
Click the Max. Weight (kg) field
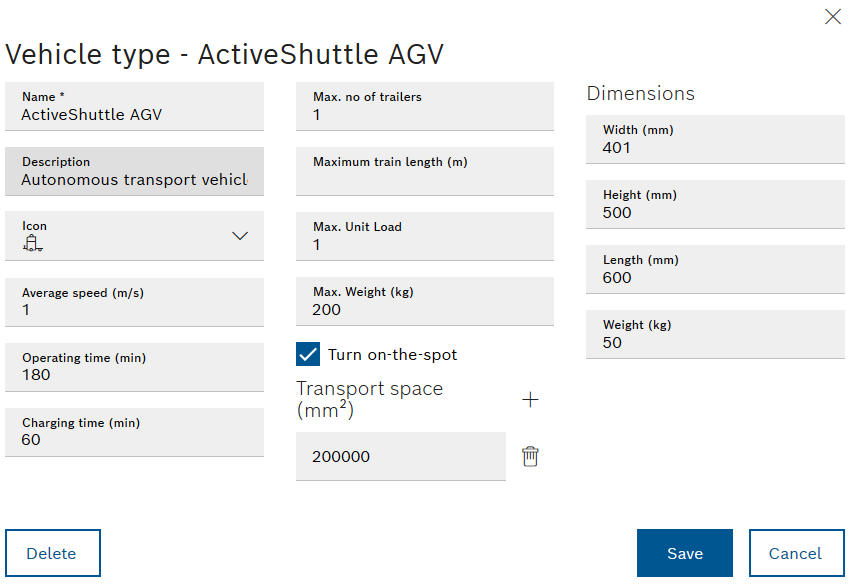(424, 310)
